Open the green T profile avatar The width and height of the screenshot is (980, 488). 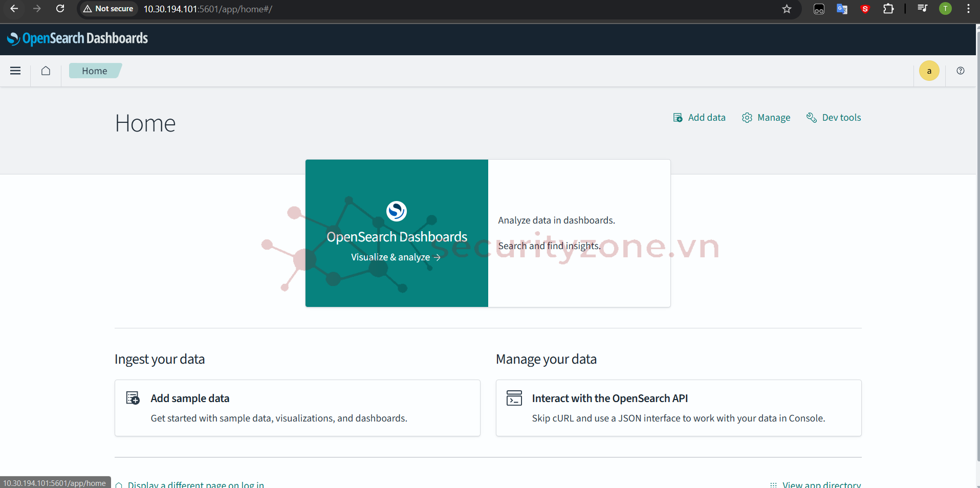click(x=945, y=9)
